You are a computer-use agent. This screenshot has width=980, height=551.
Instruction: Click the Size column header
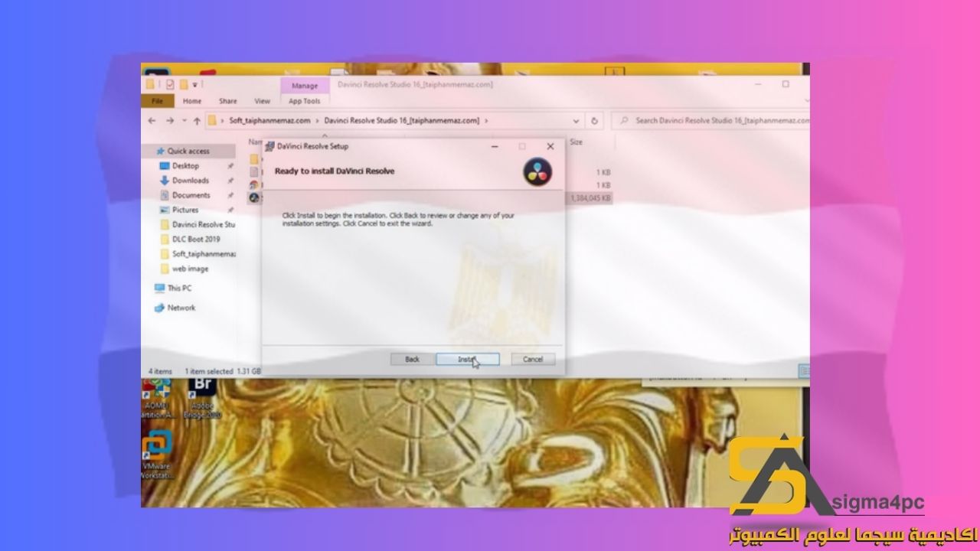tap(577, 142)
